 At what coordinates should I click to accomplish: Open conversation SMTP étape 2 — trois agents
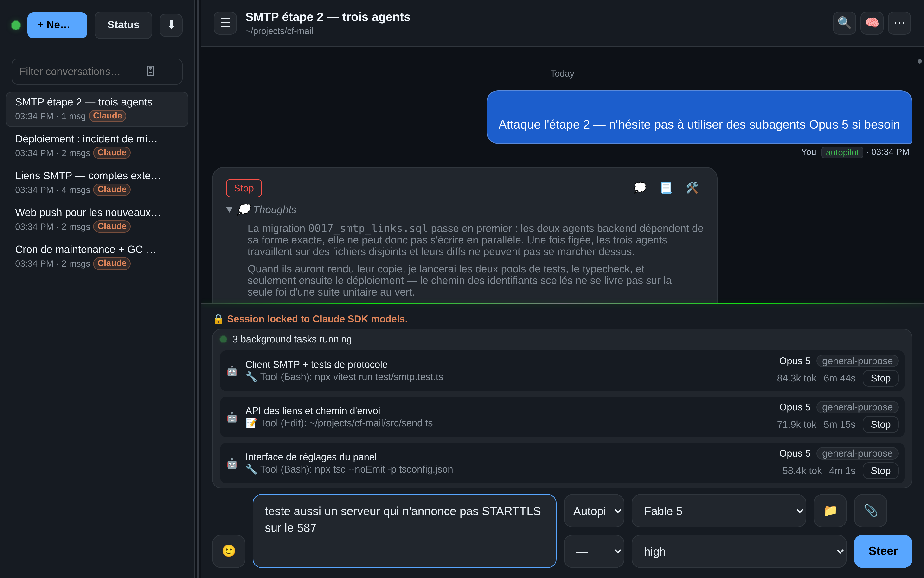tap(97, 109)
